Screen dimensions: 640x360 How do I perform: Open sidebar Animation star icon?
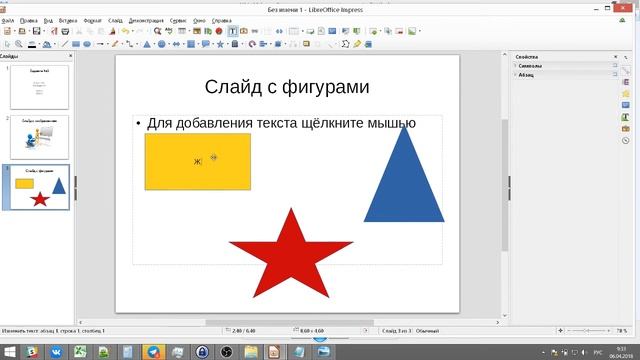click(x=626, y=94)
